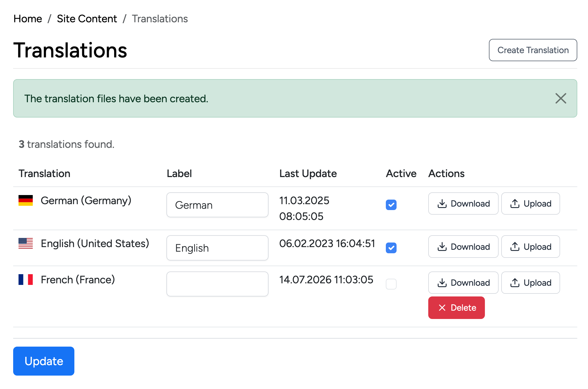Go to Home breadcrumb link
Screen dimensions: 588x389
(x=28, y=19)
